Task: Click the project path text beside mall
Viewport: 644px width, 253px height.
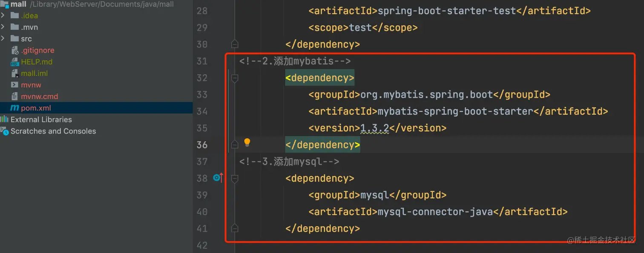Action: click(101, 4)
